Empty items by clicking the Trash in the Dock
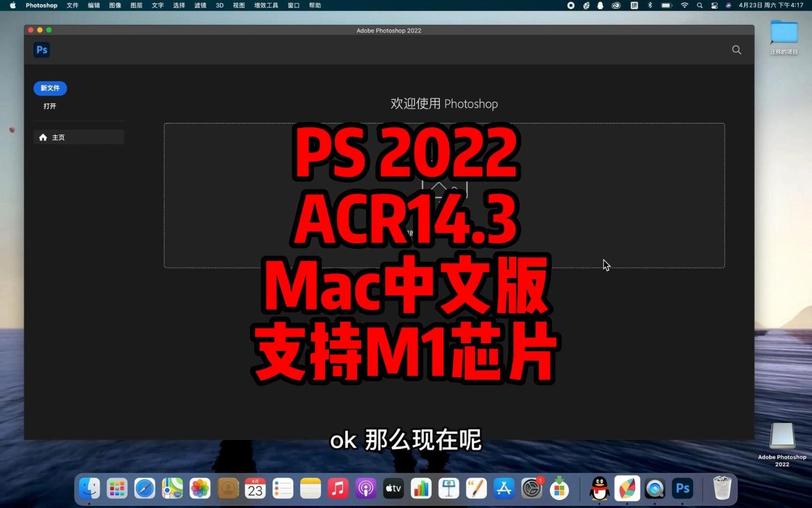 click(x=722, y=488)
